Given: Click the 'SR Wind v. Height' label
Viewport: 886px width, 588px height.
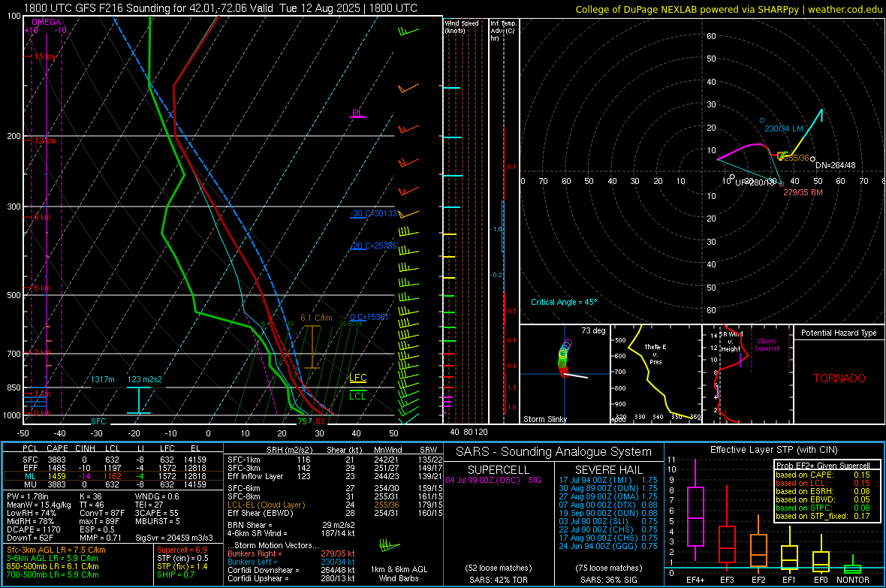Looking at the screenshot, I should [x=731, y=342].
